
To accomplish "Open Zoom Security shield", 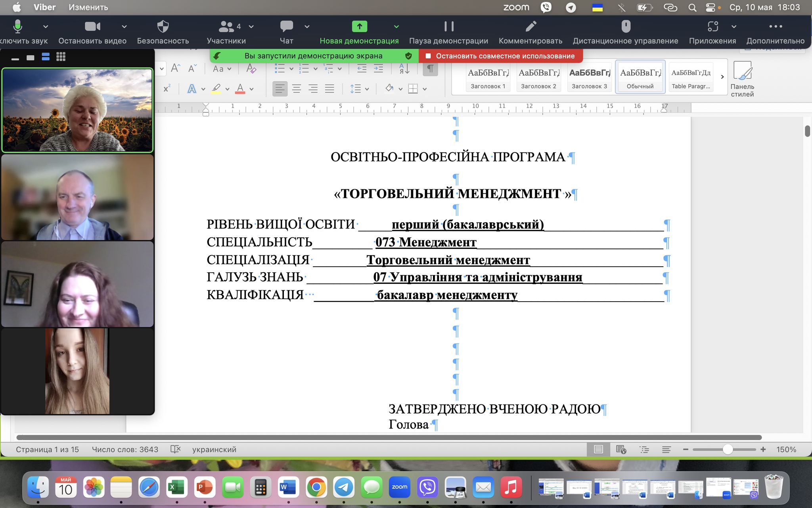I will [163, 32].
